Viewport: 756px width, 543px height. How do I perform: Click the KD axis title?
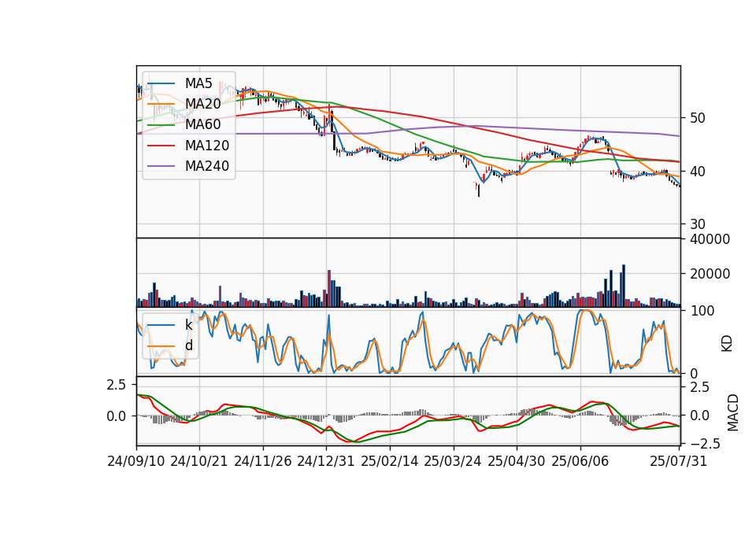727,344
